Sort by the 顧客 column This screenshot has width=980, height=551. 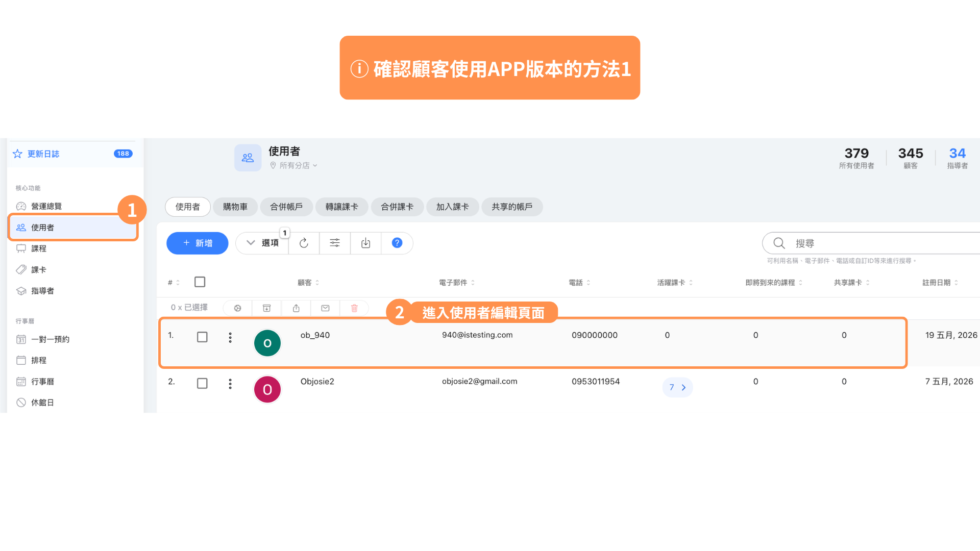point(308,283)
